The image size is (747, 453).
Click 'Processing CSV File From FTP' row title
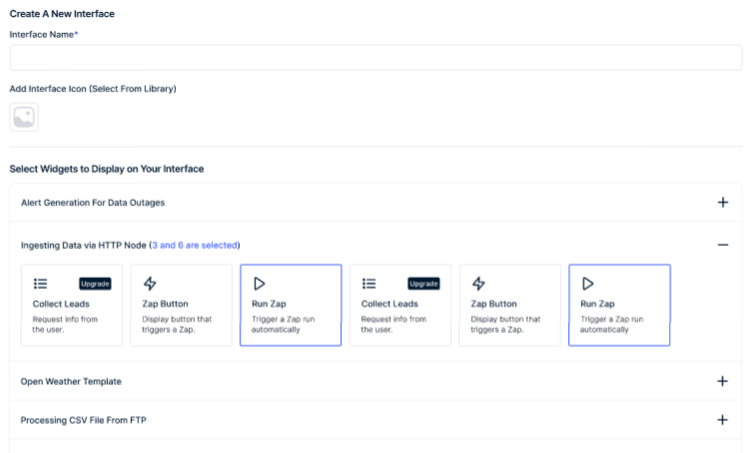tap(83, 420)
